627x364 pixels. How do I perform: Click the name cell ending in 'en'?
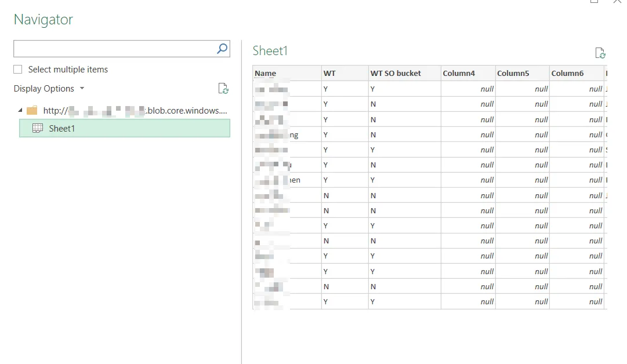click(287, 180)
